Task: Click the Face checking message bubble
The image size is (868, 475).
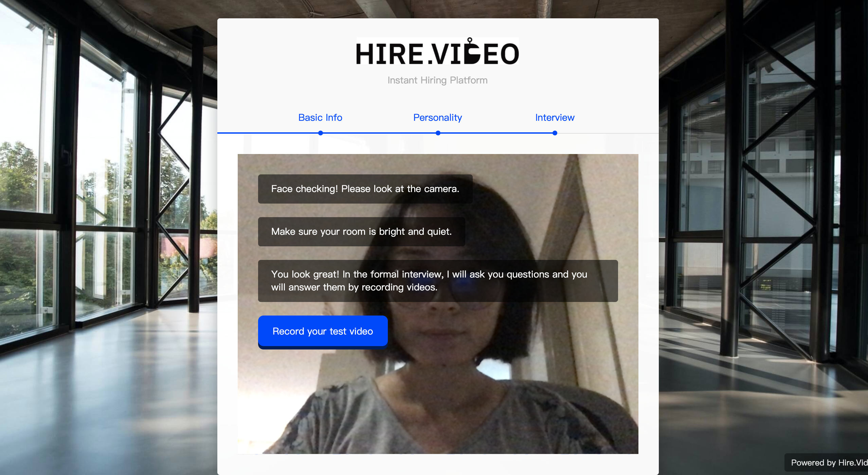Action: pyautogui.click(x=365, y=189)
